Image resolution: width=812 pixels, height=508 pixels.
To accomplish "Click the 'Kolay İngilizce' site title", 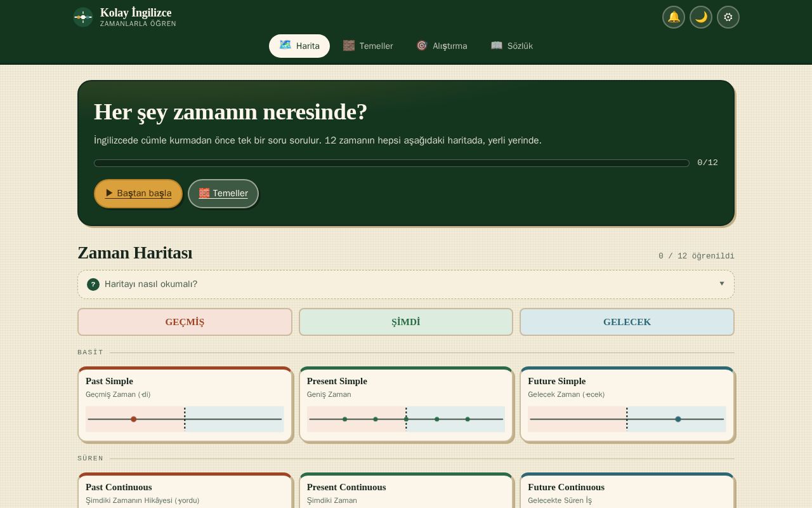I will [136, 13].
